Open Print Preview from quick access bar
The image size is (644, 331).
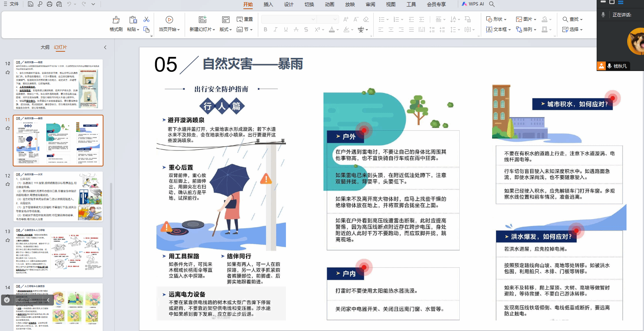59,4
